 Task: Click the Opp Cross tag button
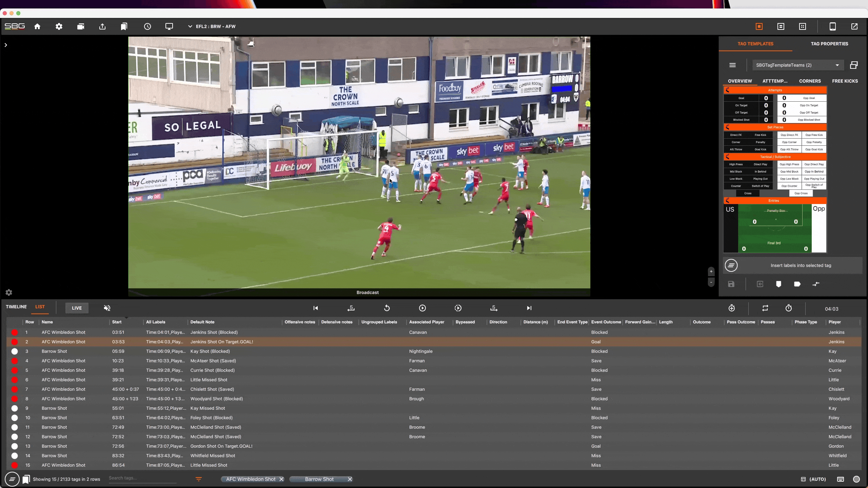coord(801,194)
